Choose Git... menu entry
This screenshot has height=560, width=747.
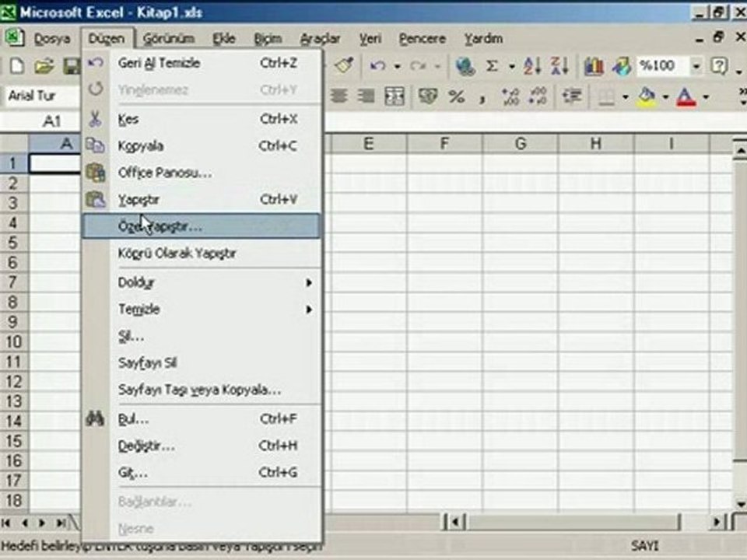click(x=201, y=472)
